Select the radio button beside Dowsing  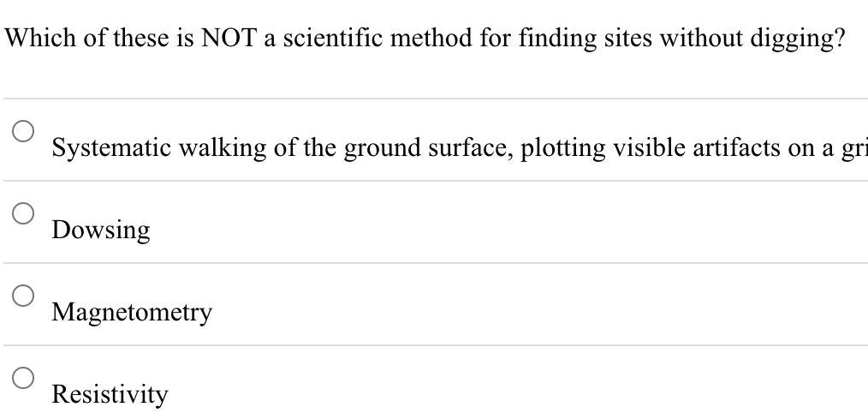[23, 213]
